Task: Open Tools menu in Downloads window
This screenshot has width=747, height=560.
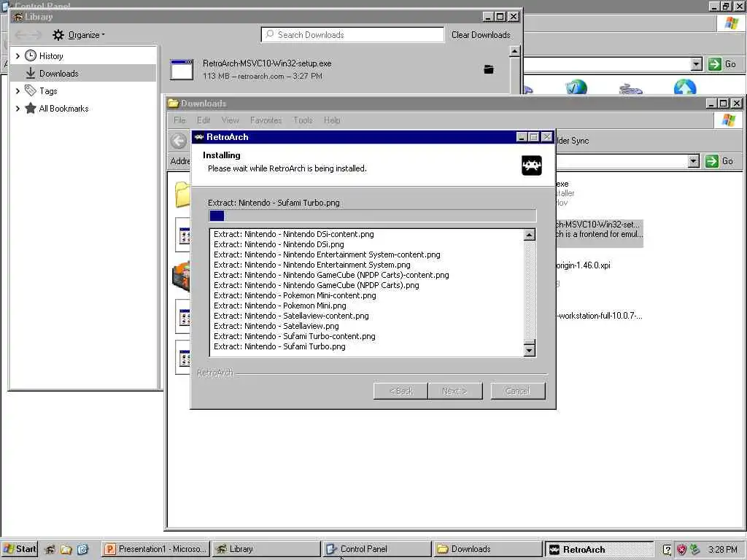Action: tap(303, 120)
